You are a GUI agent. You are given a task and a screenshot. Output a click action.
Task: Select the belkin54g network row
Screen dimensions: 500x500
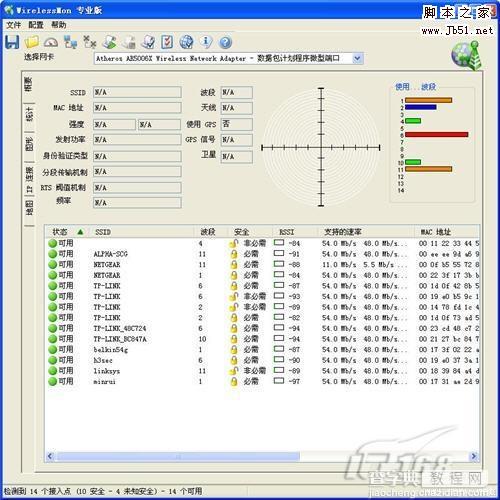pos(262,350)
